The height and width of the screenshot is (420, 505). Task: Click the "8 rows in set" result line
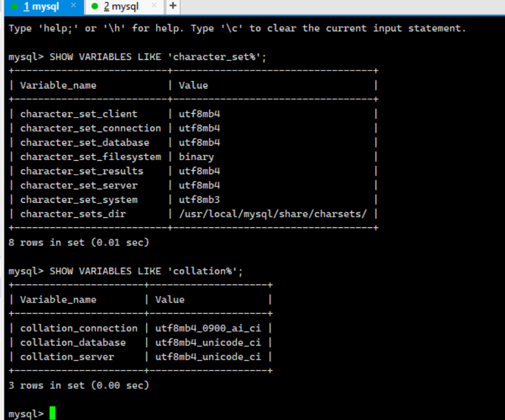pos(79,242)
